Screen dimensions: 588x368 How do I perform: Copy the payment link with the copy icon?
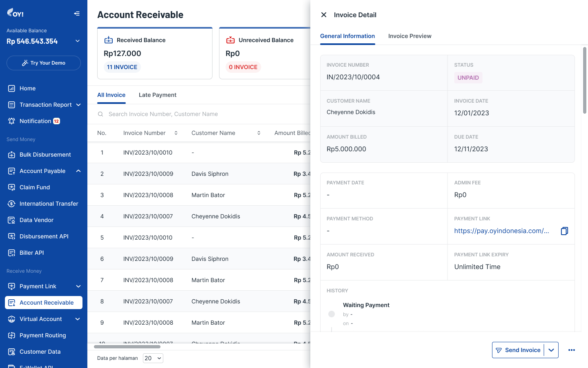(x=564, y=231)
